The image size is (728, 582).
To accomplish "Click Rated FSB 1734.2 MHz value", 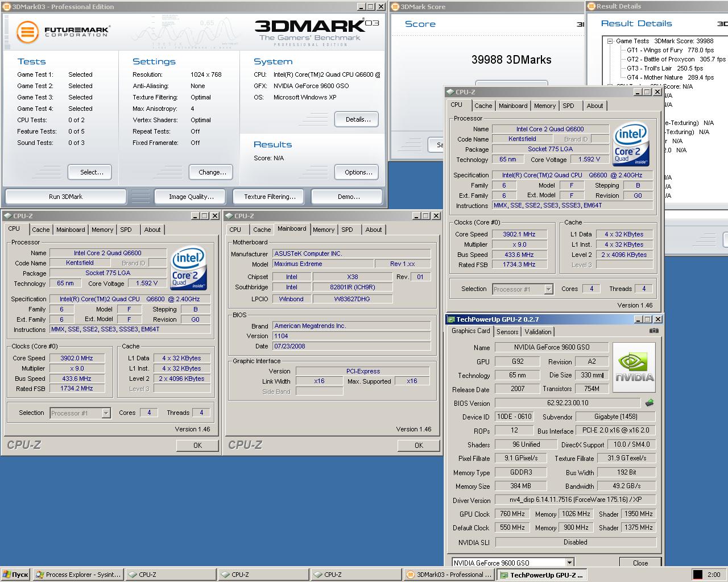I will tap(76, 389).
